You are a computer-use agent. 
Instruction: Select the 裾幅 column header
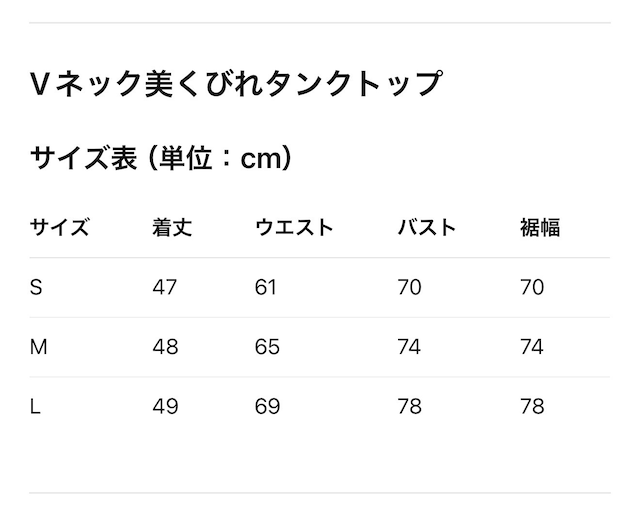pos(540,227)
